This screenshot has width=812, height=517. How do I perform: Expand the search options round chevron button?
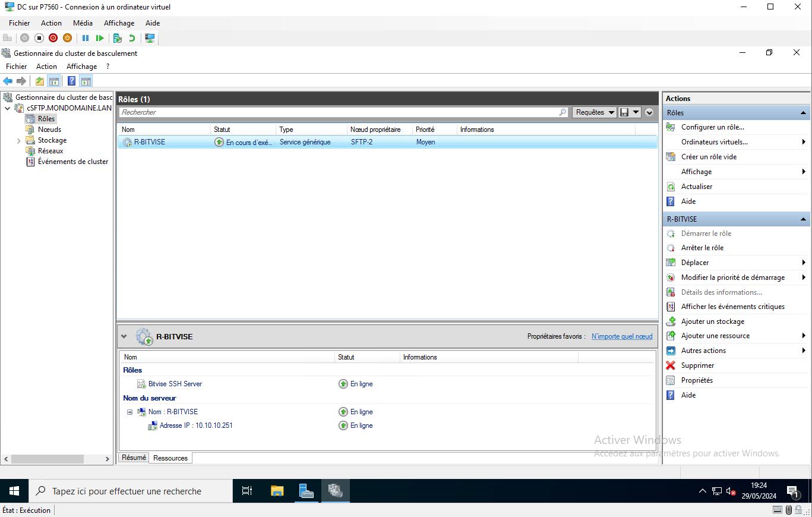coord(649,112)
